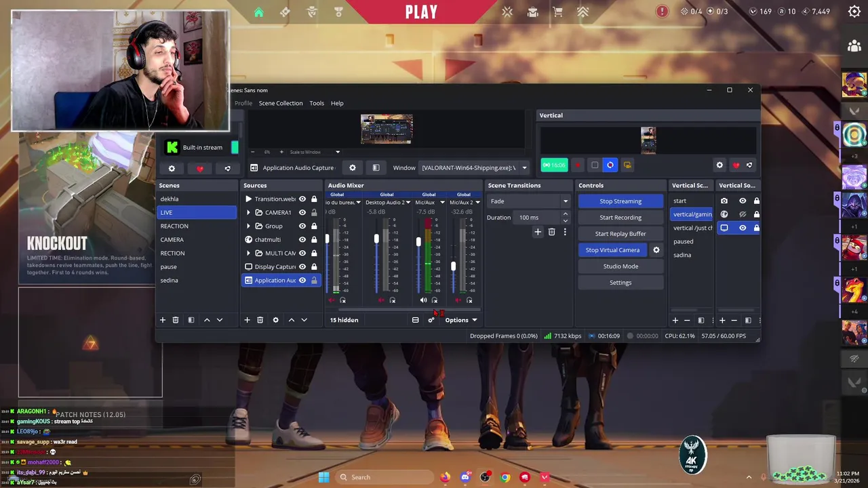This screenshot has width=868, height=488.
Task: Toggle Audio Mixer layout icon
Action: (415, 320)
